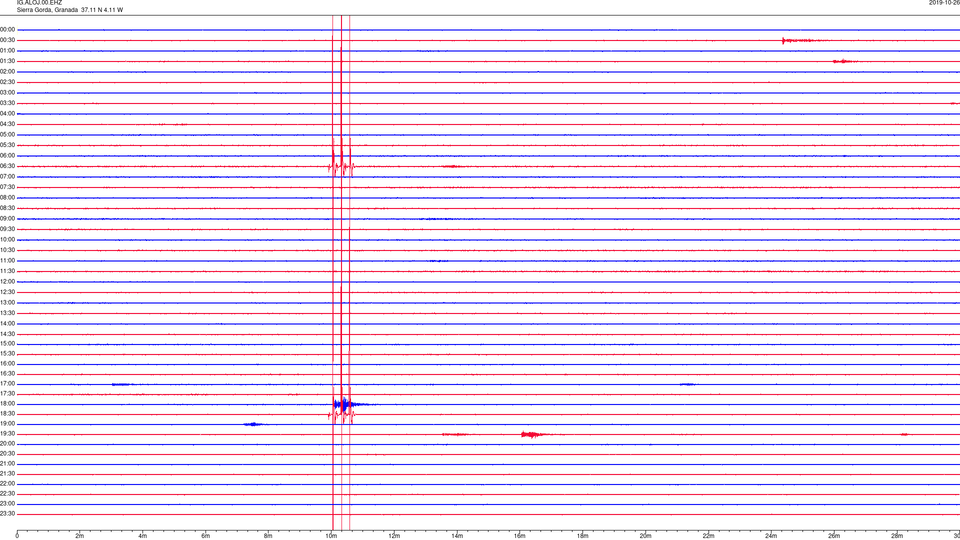This screenshot has height=540, width=960.
Task: Select the 06:00 row label
Action: 7,156
